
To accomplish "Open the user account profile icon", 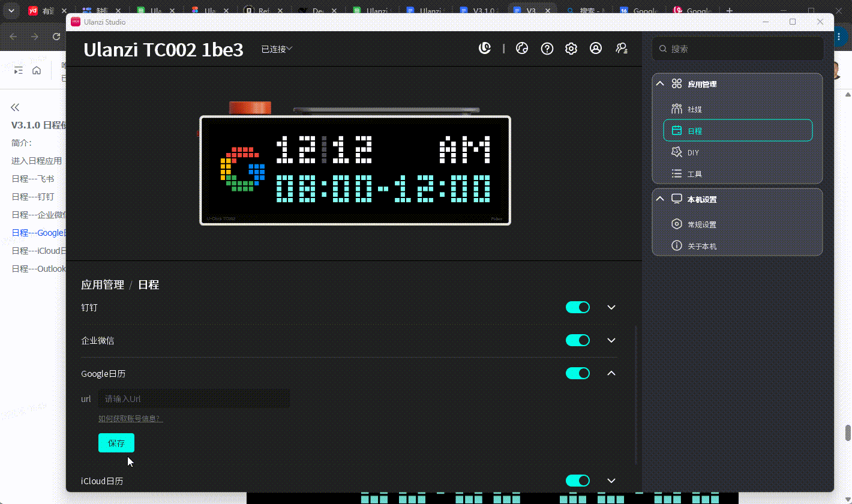I will pyautogui.click(x=596, y=49).
